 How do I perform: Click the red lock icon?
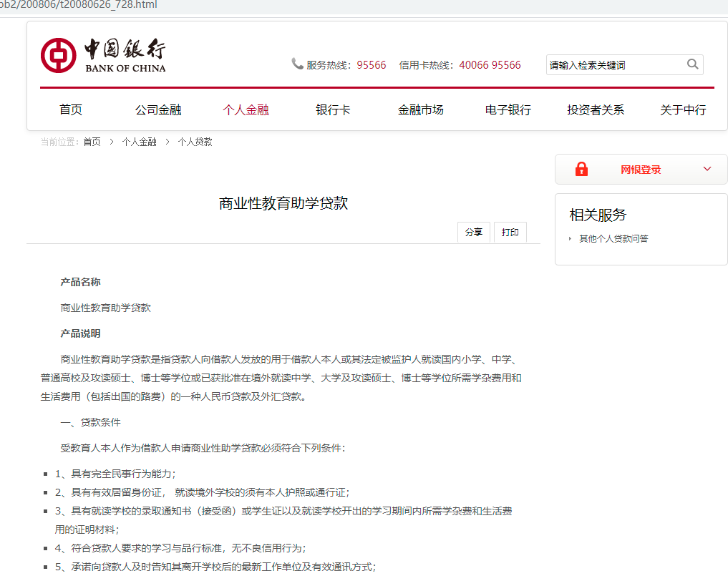coord(581,170)
